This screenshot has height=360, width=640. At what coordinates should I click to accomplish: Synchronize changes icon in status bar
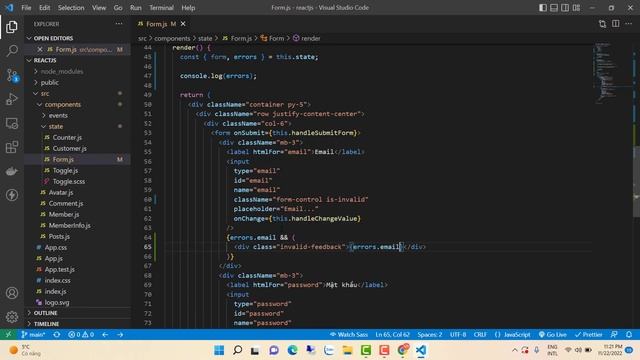pos(57,334)
